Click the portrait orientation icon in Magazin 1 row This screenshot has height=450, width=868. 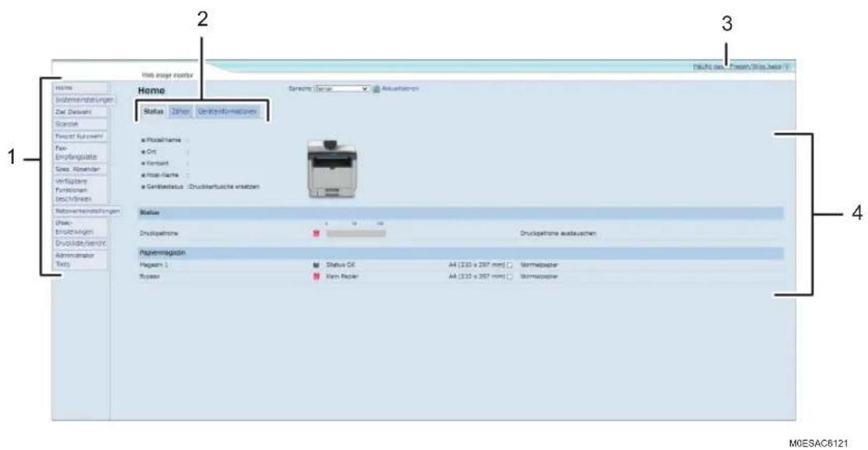pyautogui.click(x=509, y=266)
